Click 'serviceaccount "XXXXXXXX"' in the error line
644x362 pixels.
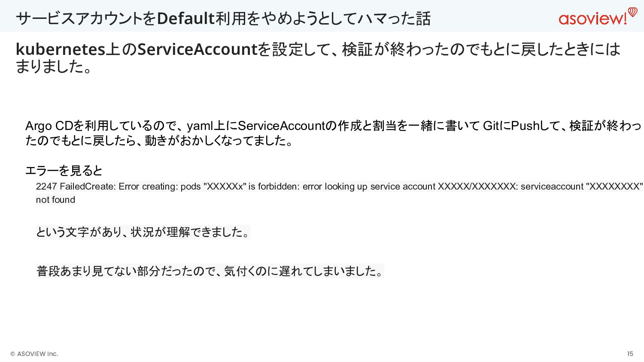[582, 187]
